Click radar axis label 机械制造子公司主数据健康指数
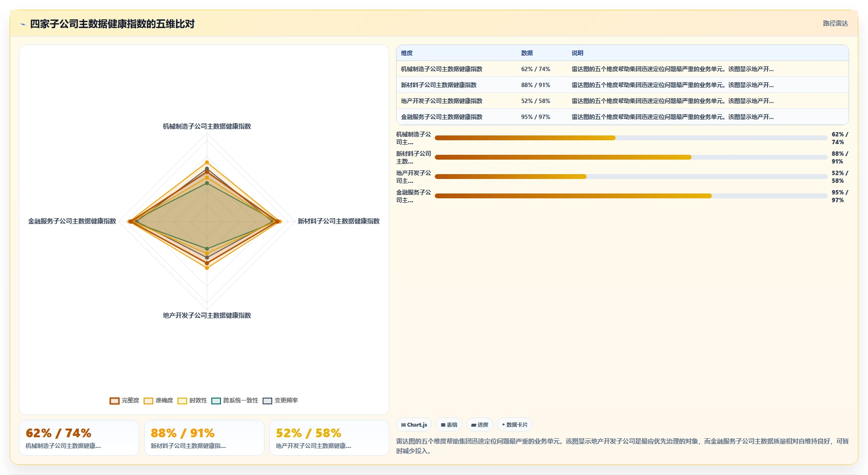868x475 pixels. pos(207,126)
